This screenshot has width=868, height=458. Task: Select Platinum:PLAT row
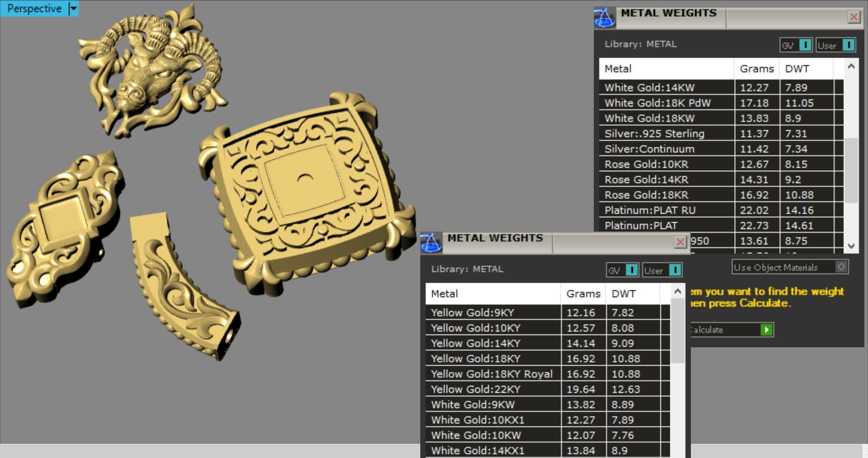pyautogui.click(x=721, y=225)
